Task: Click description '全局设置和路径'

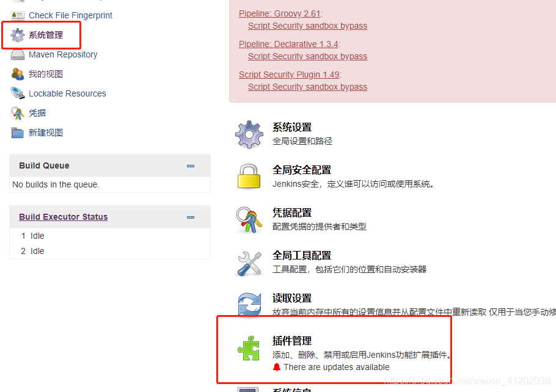Action: [x=302, y=141]
